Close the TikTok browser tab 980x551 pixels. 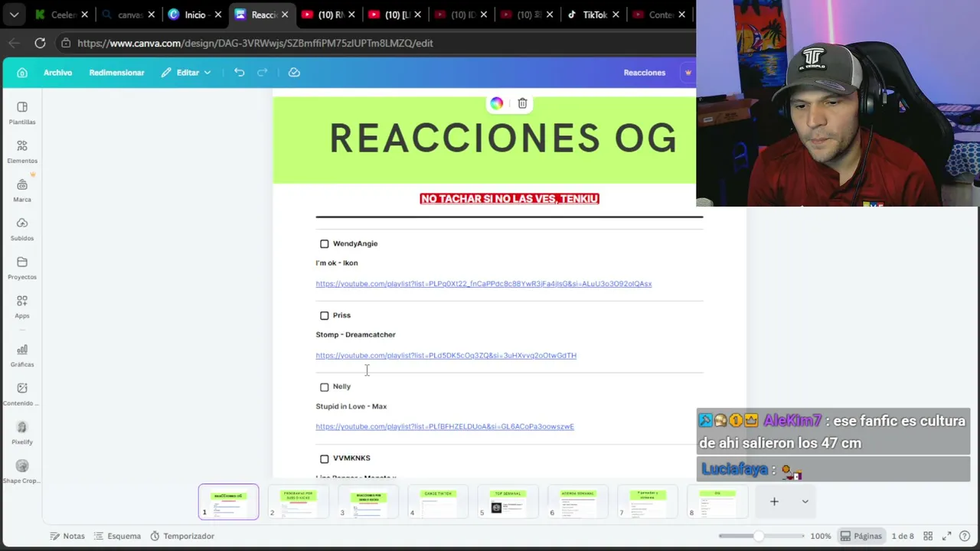(x=616, y=15)
